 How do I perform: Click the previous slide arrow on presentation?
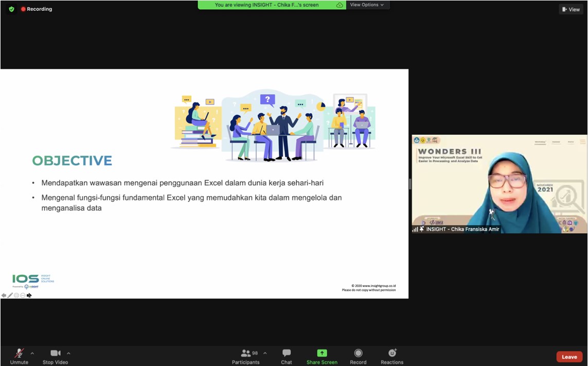[4, 295]
